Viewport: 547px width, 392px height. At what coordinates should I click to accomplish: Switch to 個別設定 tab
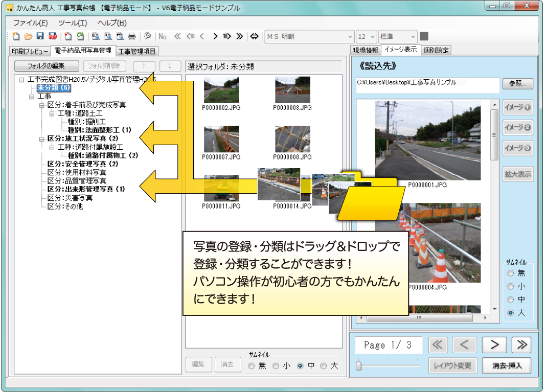pyautogui.click(x=436, y=51)
